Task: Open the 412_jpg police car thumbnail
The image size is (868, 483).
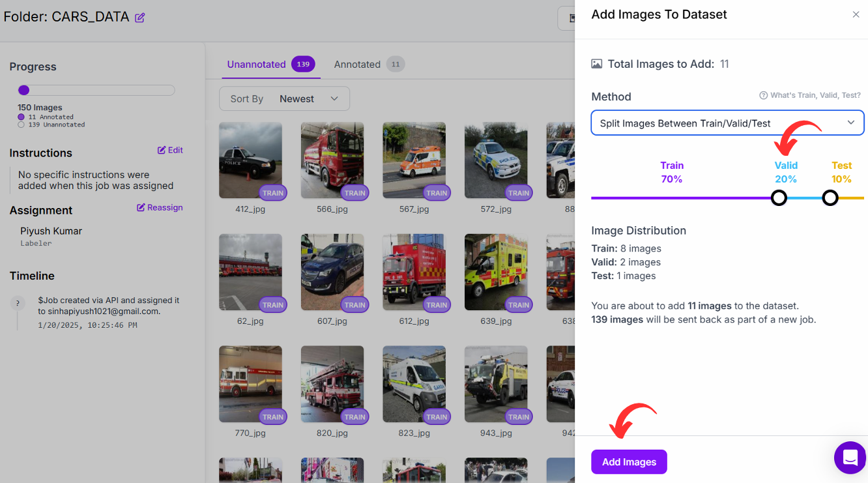Action: 250,160
